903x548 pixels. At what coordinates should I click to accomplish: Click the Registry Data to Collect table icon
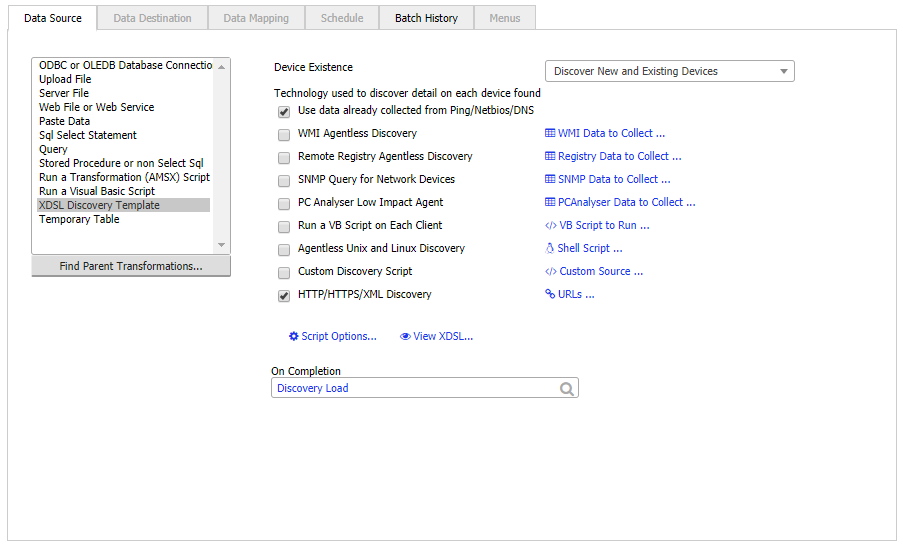(x=550, y=157)
